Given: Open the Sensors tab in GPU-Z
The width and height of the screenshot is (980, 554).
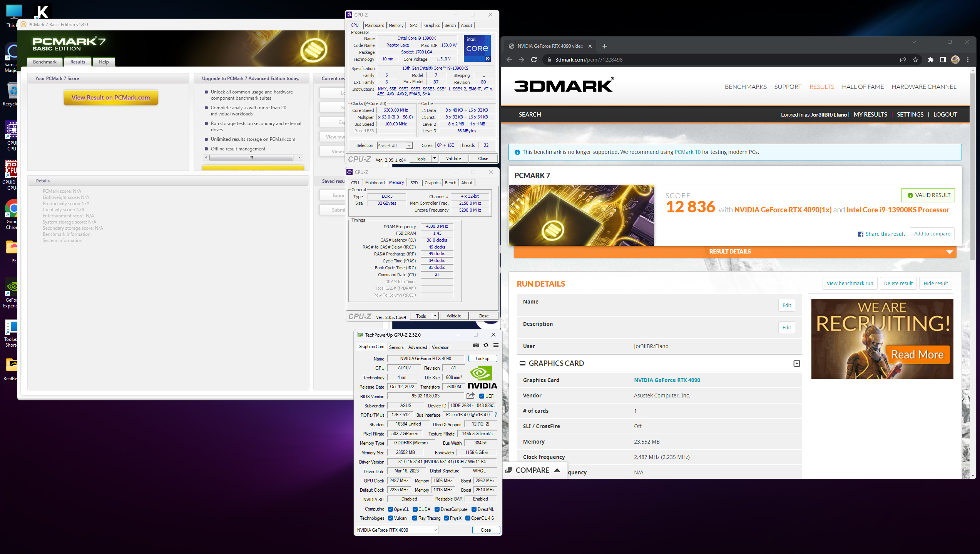Looking at the screenshot, I should (x=396, y=347).
